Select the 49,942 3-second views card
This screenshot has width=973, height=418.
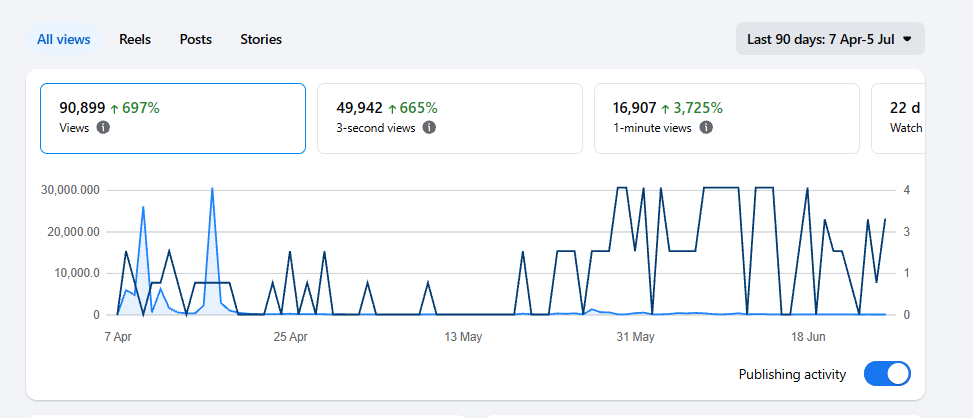click(x=450, y=118)
